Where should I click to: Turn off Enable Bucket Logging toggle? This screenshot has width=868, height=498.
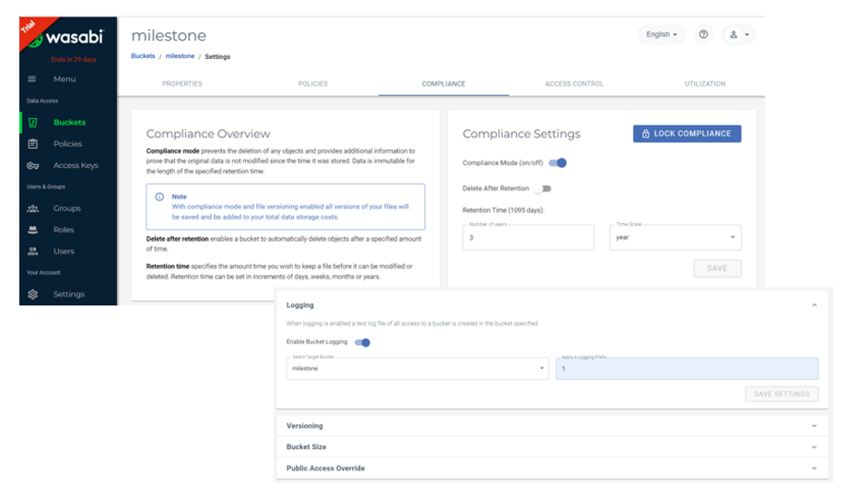click(362, 342)
